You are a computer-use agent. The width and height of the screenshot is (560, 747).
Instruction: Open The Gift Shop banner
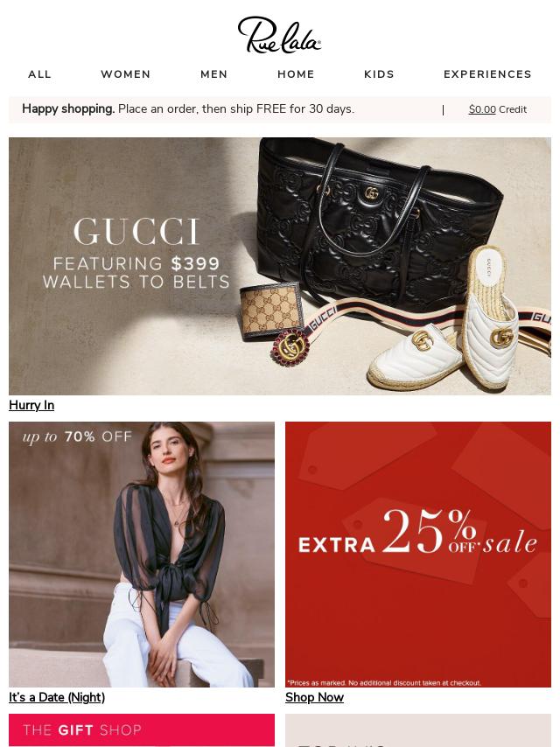coord(142,730)
